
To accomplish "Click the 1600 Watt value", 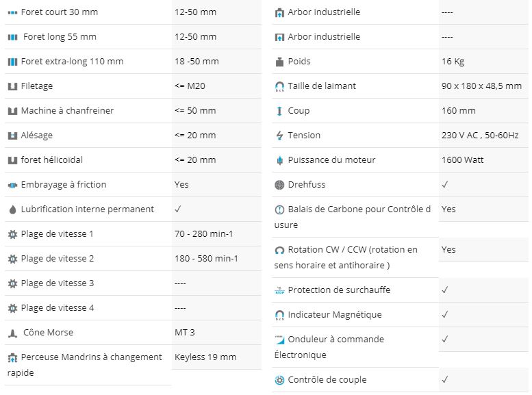I will [x=462, y=160].
